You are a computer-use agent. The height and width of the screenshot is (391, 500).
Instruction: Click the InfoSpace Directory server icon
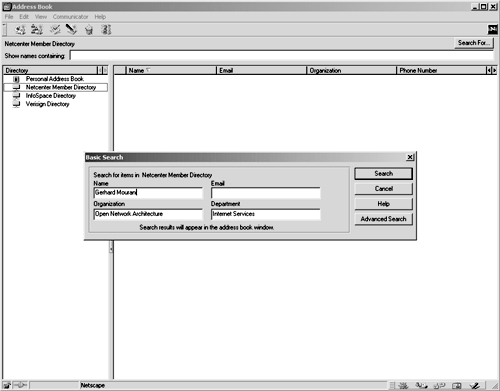click(16, 96)
